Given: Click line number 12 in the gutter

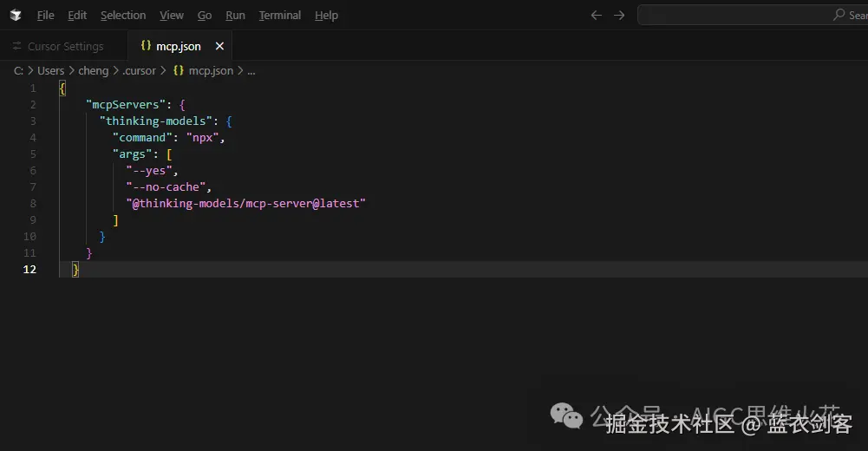Looking at the screenshot, I should pos(29,270).
